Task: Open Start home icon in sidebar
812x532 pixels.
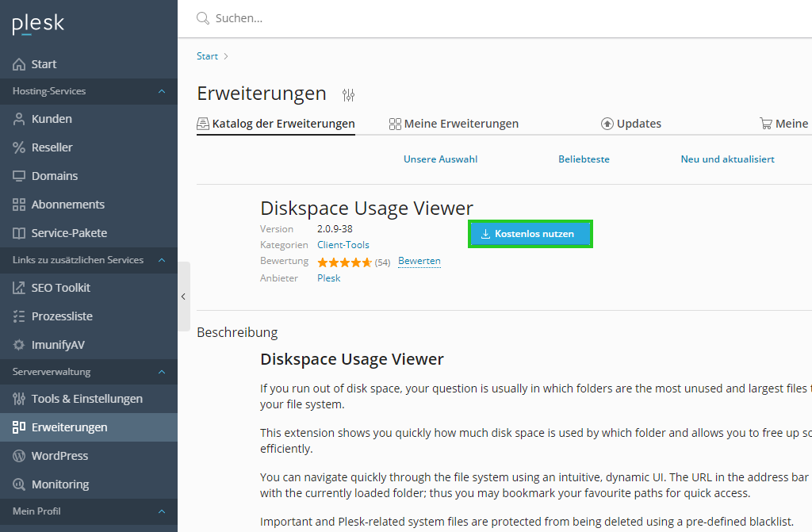Action: pyautogui.click(x=19, y=64)
